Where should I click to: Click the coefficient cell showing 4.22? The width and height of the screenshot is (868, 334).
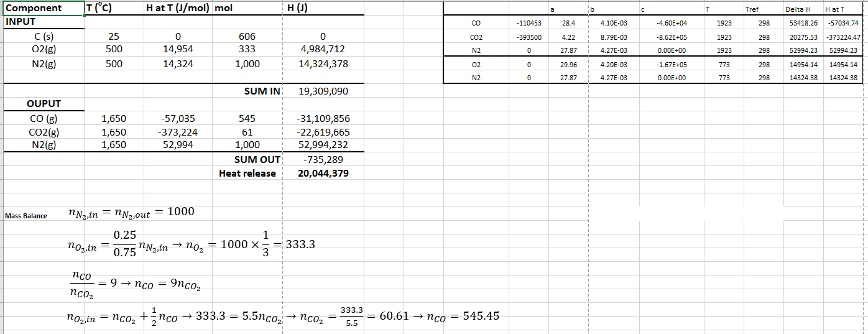(x=568, y=37)
